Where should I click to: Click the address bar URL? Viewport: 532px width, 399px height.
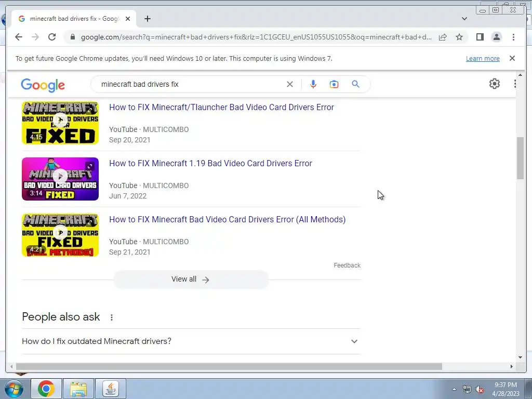pyautogui.click(x=256, y=37)
